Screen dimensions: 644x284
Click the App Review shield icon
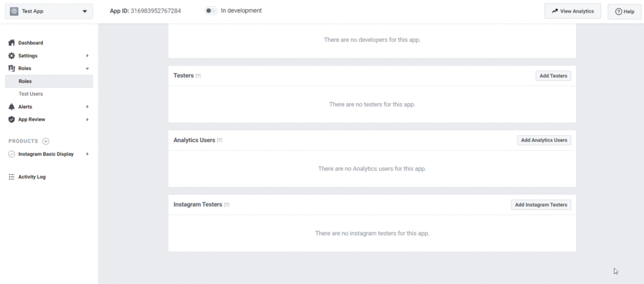[11, 119]
